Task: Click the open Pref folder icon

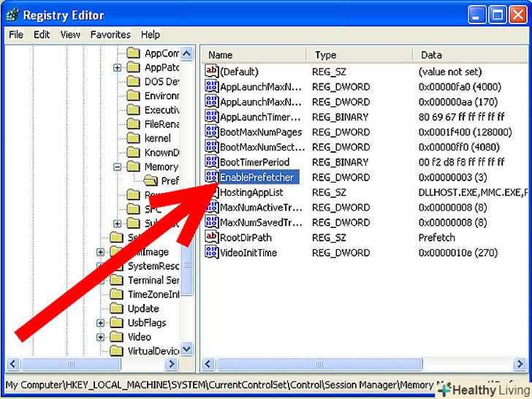Action: click(151, 180)
